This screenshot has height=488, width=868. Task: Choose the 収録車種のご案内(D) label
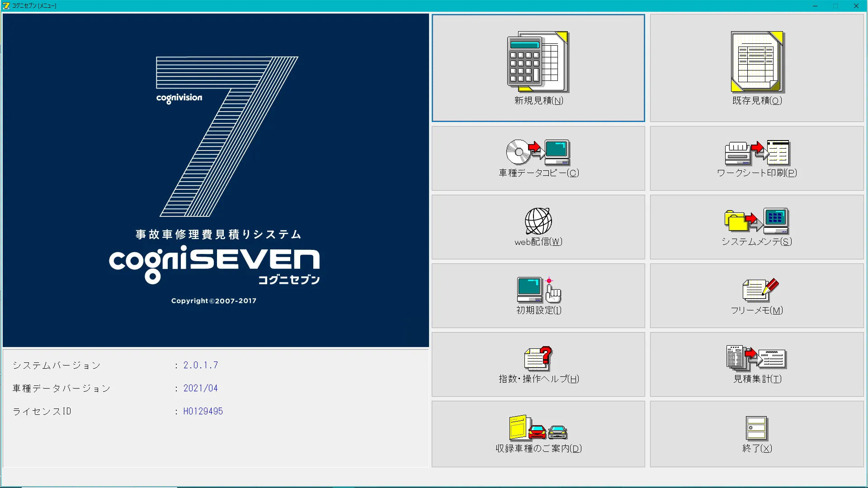pos(538,448)
